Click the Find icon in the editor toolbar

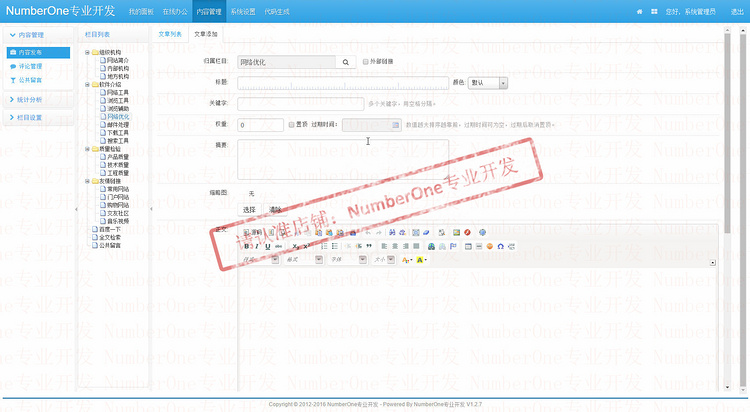pyautogui.click(x=392, y=233)
